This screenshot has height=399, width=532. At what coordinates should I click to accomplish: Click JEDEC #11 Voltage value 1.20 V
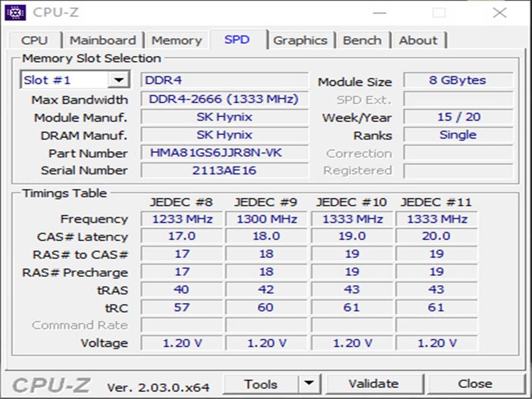437,343
